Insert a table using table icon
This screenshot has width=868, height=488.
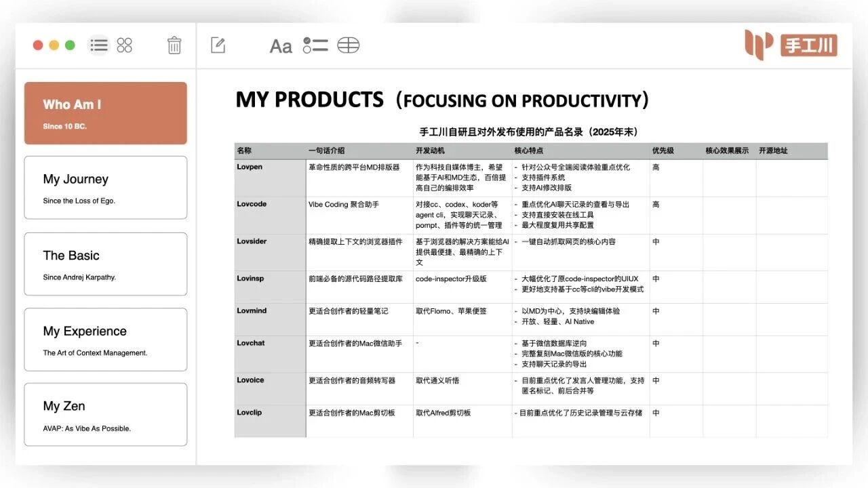[x=348, y=45]
